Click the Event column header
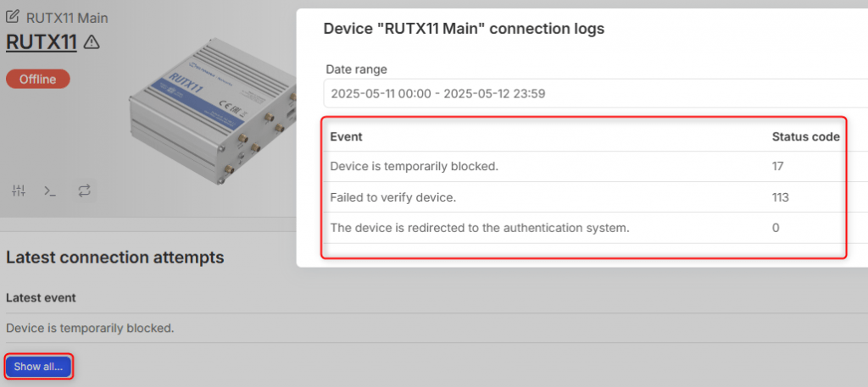This screenshot has height=387, width=868. click(x=347, y=136)
